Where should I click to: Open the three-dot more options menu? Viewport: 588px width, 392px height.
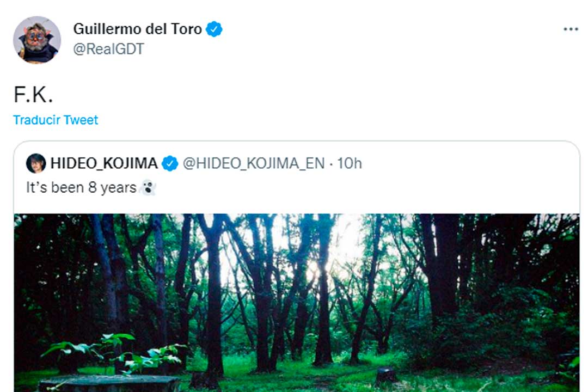pos(571,29)
